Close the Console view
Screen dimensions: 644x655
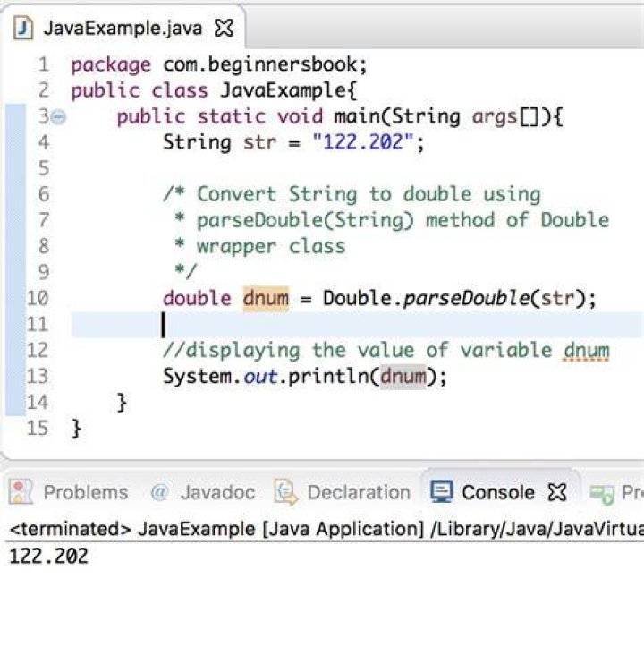[x=557, y=492]
